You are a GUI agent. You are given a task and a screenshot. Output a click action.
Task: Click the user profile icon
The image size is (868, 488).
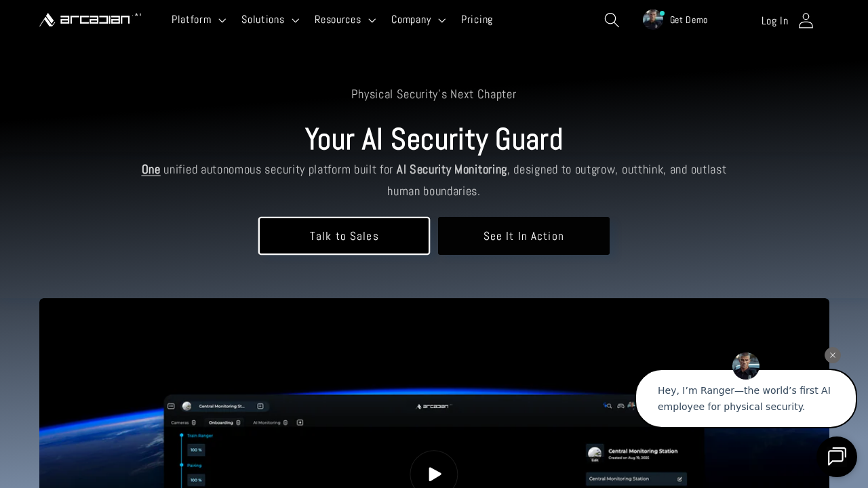pyautogui.click(x=806, y=20)
